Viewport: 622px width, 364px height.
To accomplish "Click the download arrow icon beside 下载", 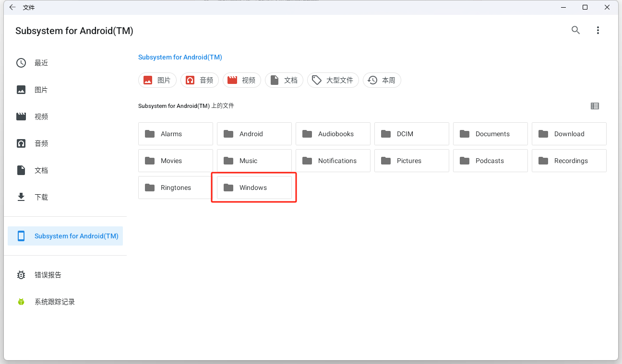I will (21, 197).
